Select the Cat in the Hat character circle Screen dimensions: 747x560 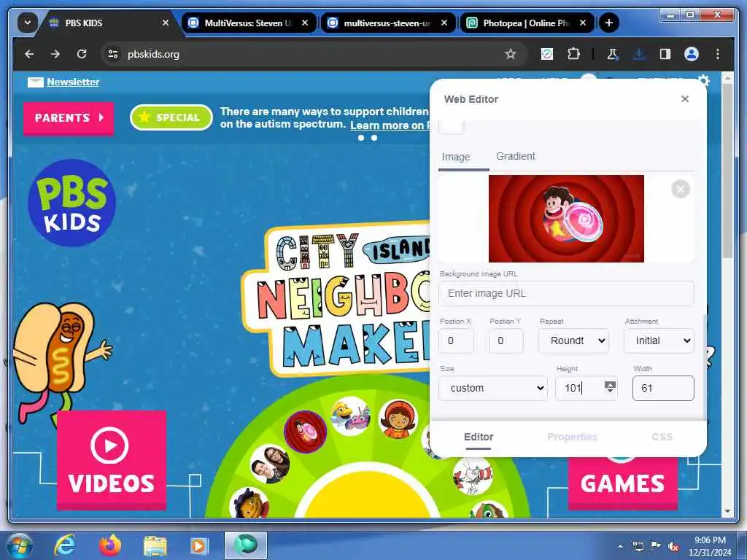(473, 475)
